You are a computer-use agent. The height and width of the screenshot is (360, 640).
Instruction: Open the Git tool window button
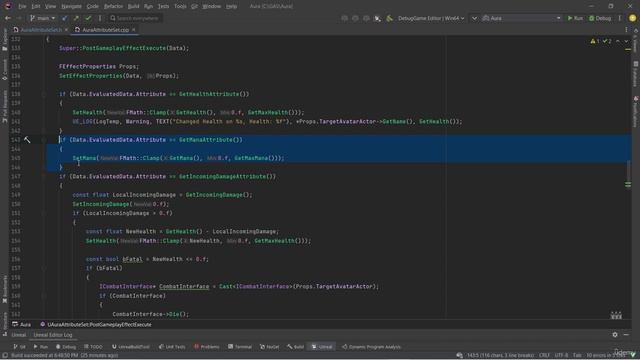pos(19,347)
